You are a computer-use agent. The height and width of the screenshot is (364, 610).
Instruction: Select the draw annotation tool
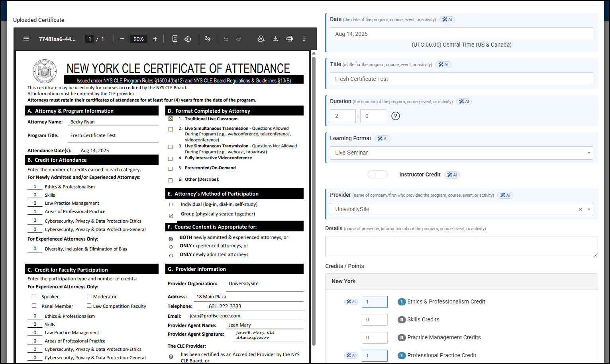click(208, 39)
